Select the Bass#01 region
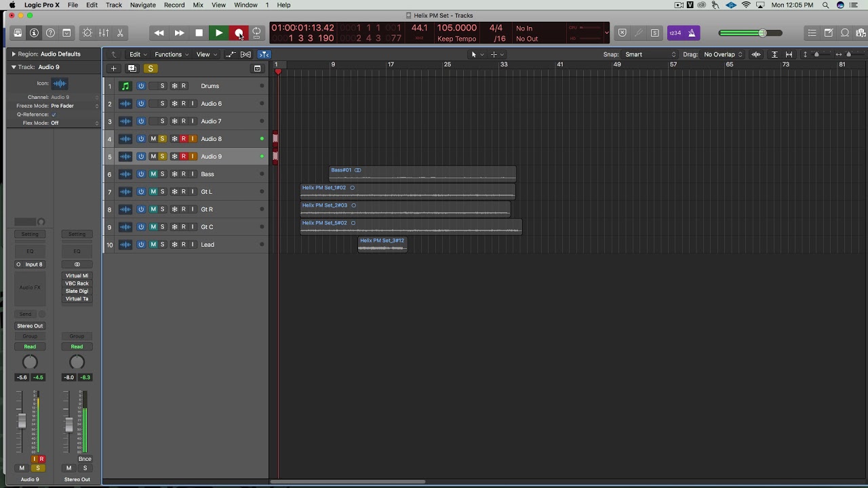Screen dimensions: 868x488 tap(422, 174)
